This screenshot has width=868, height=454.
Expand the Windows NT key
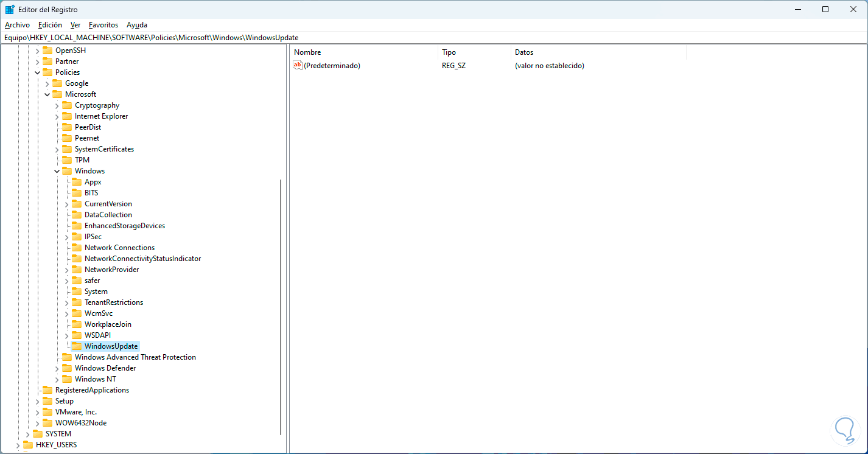[x=57, y=379]
